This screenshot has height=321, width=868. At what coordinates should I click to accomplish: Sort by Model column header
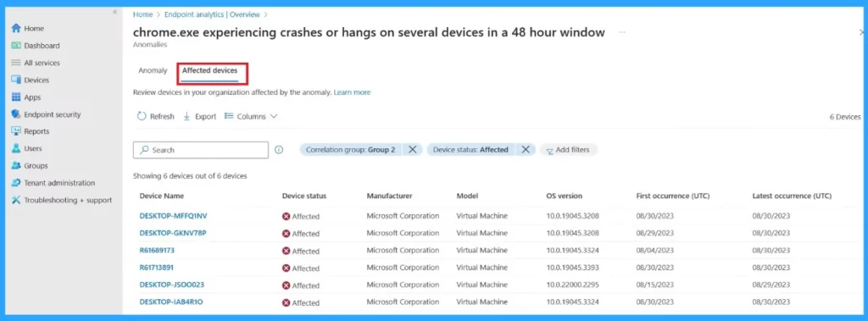pos(467,196)
